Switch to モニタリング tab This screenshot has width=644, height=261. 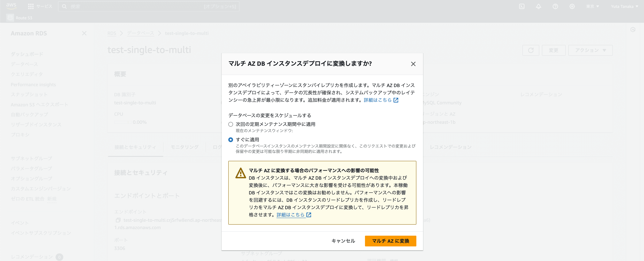[x=185, y=147]
